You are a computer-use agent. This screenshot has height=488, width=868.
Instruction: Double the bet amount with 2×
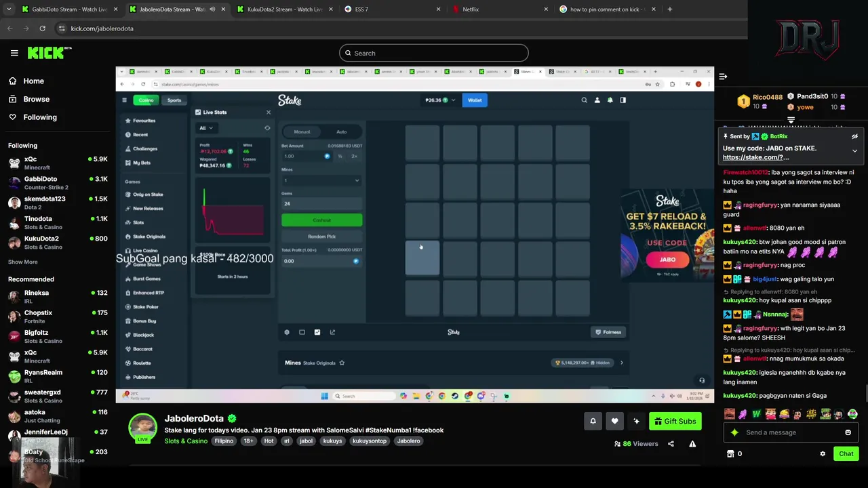[x=354, y=156]
